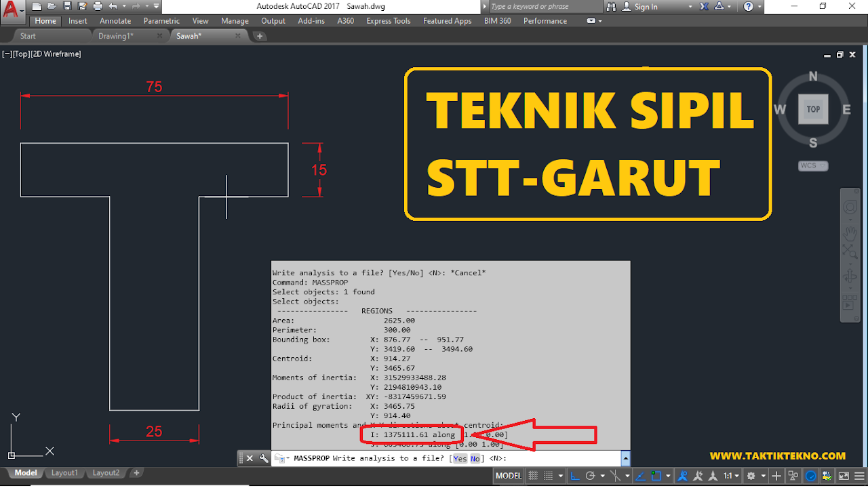Open the Annotate ribbon tab
This screenshot has width=868, height=488.
pos(115,21)
